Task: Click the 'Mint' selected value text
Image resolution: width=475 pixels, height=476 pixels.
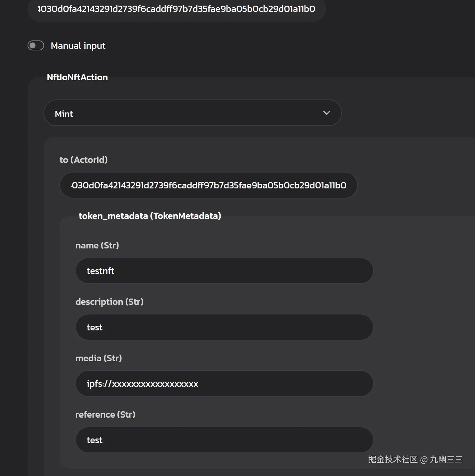Action: coord(64,114)
